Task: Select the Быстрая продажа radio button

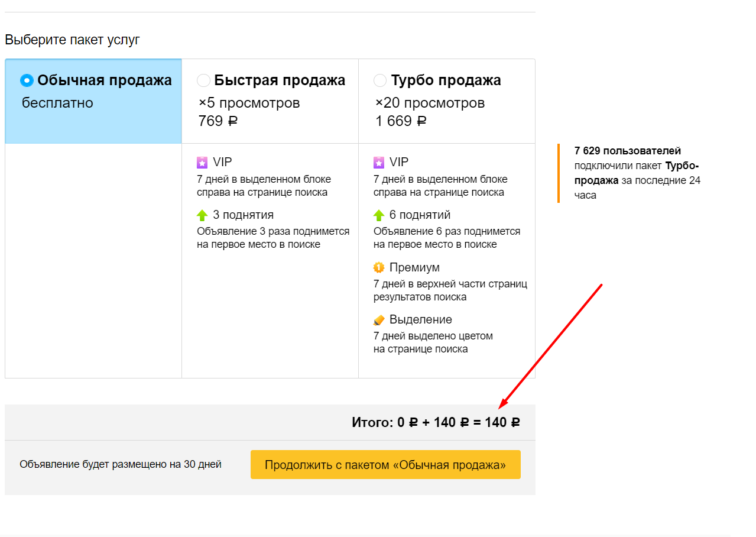Action: 203,80
